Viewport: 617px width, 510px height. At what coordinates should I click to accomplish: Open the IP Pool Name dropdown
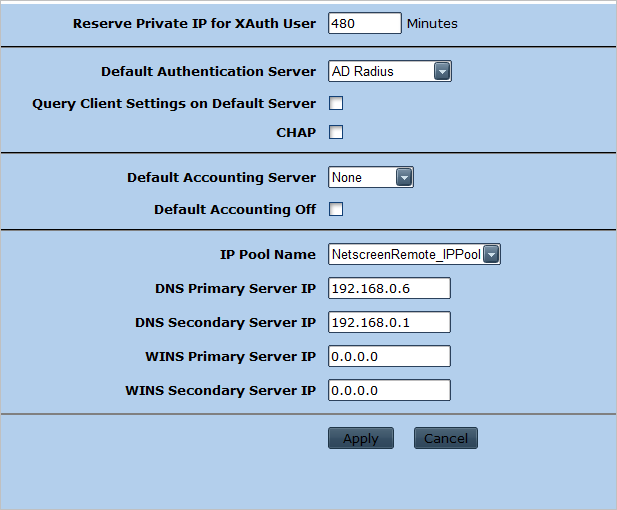click(414, 255)
